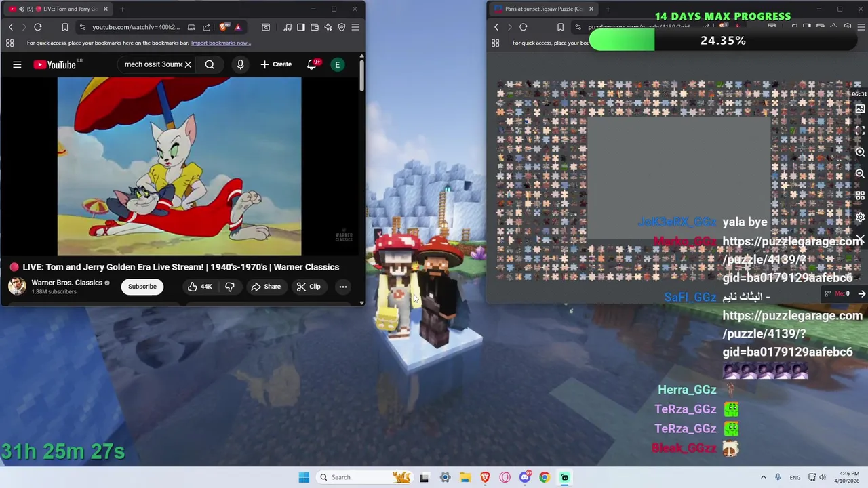The height and width of the screenshot is (488, 868).
Task: Open Opera browser from the taskbar
Action: 505,477
